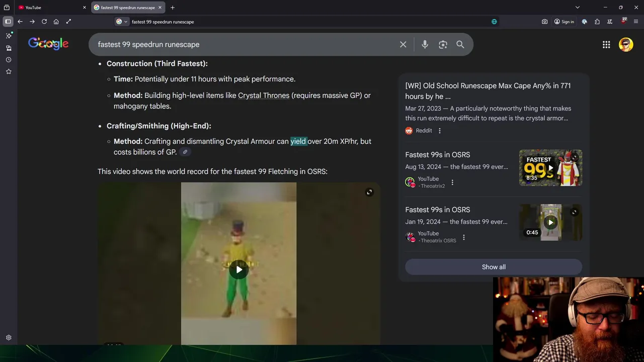
Task: Open the Crystal Thrones link
Action: pyautogui.click(x=264, y=96)
